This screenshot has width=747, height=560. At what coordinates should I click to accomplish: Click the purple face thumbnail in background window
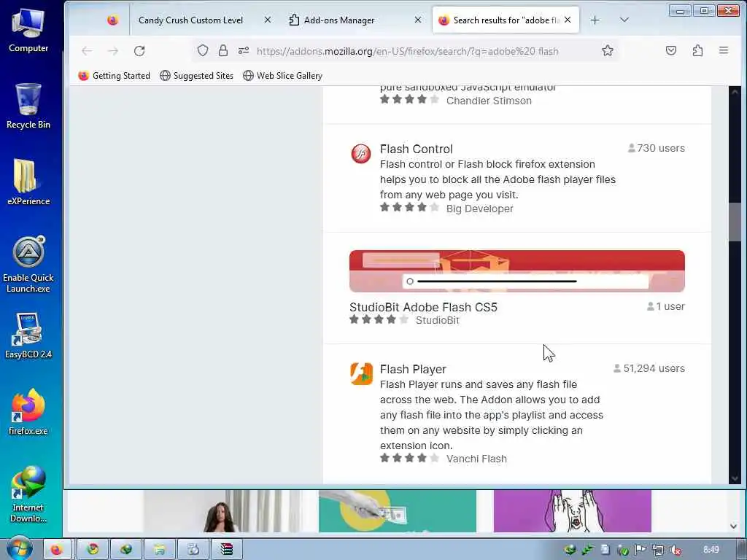pyautogui.click(x=572, y=511)
